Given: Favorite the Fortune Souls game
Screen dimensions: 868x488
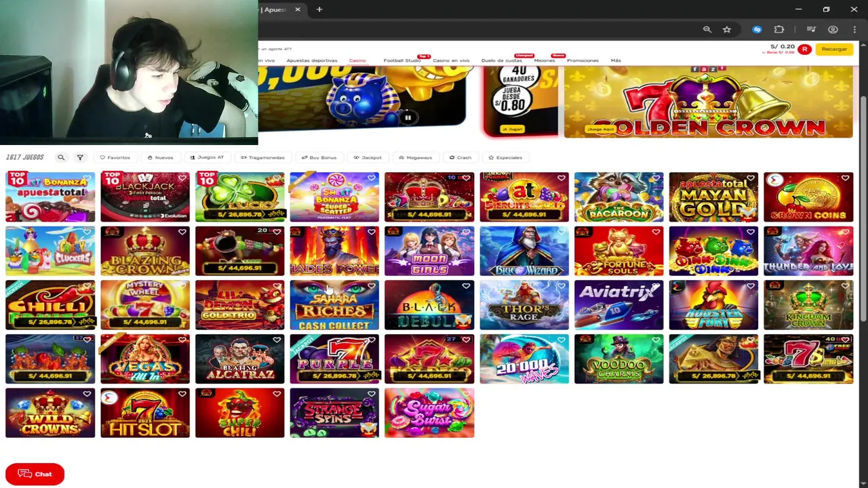Looking at the screenshot, I should [x=656, y=232].
